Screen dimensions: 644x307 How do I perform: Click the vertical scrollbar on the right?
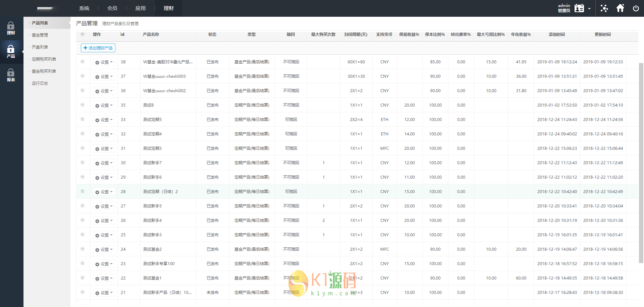tap(641, 161)
